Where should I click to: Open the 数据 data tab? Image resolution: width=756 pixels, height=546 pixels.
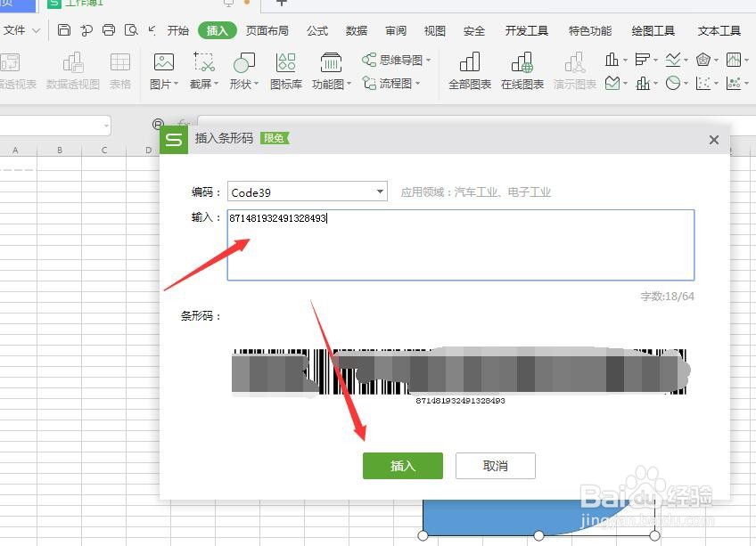point(357,30)
